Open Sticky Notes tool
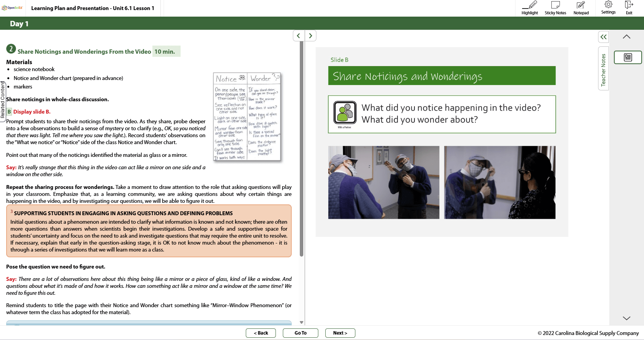Image resolution: width=644 pixels, height=340 pixels. coord(555,8)
